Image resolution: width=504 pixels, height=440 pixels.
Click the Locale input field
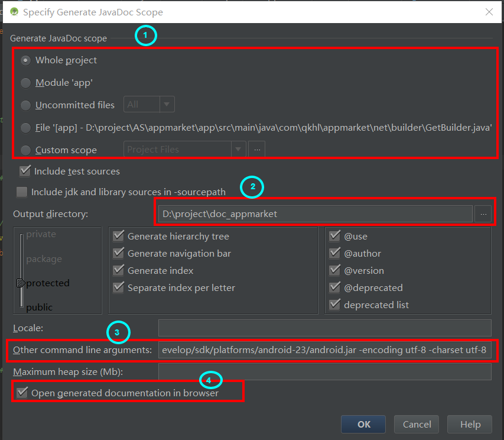324,328
